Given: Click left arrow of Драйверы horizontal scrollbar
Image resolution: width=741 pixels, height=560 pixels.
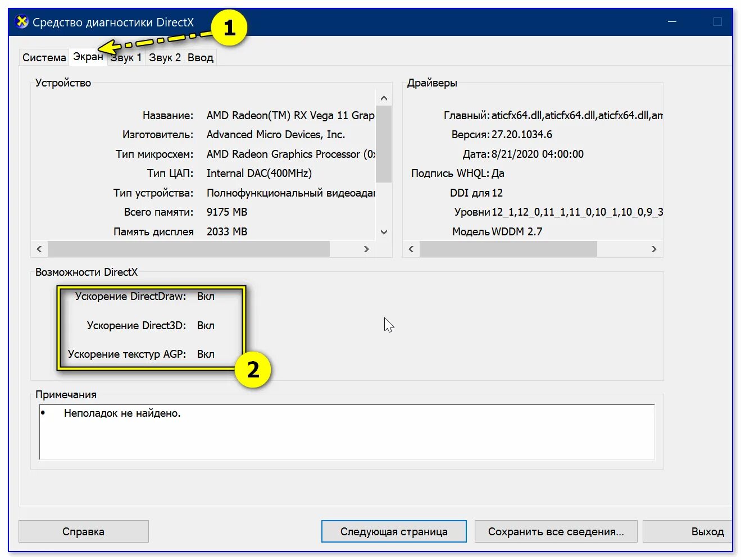Looking at the screenshot, I should (411, 249).
